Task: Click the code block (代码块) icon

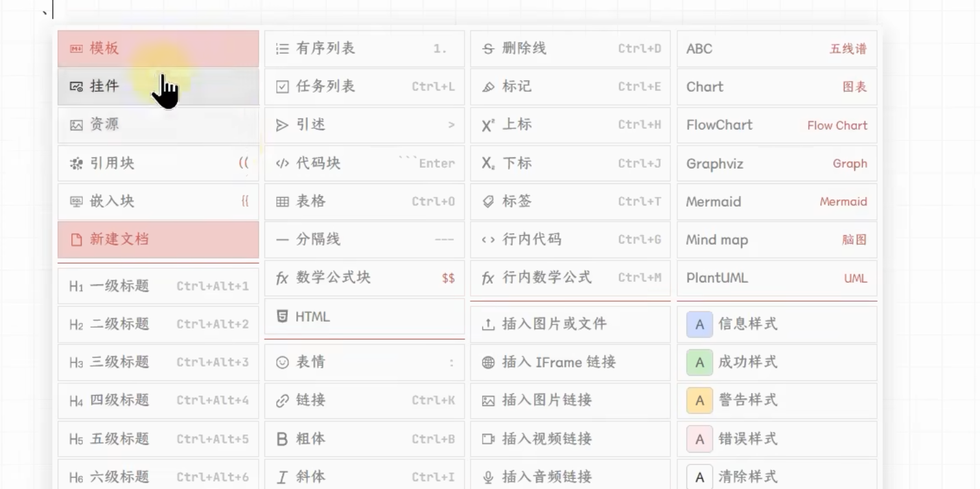Action: [x=282, y=163]
